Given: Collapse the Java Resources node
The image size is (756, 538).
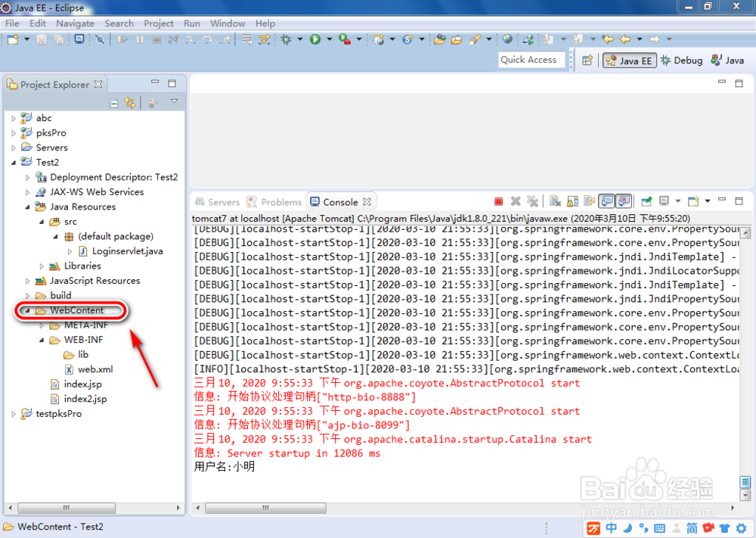Looking at the screenshot, I should (x=27, y=207).
